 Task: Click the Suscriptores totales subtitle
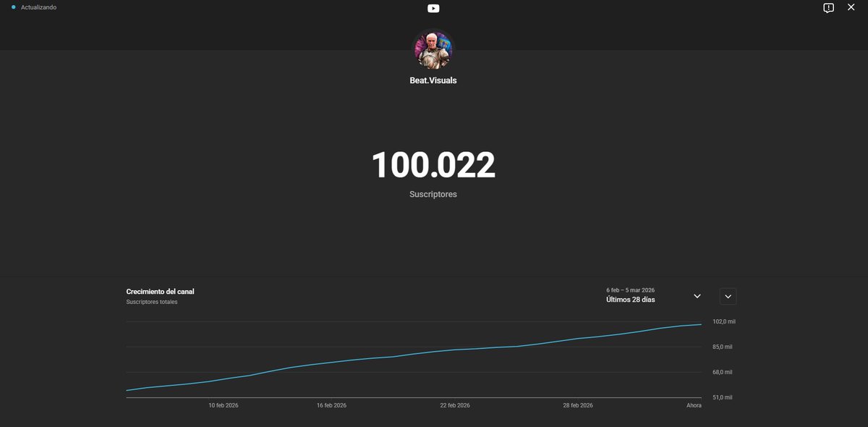pos(152,303)
